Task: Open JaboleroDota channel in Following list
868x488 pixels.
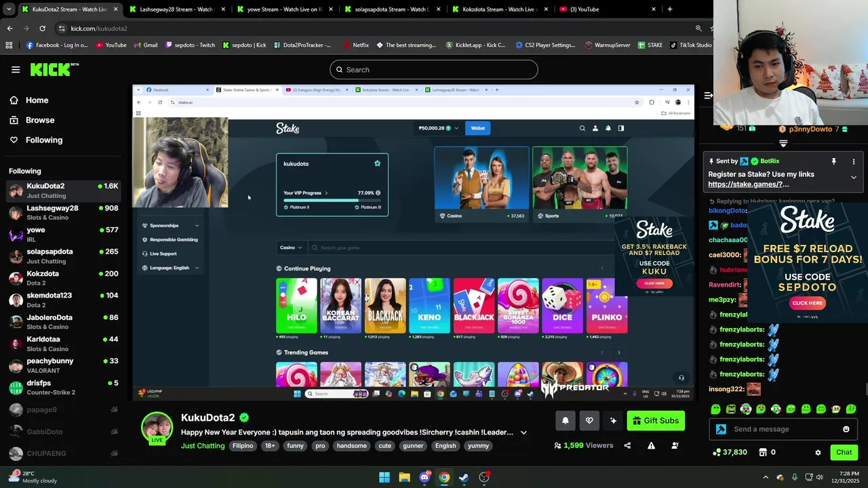Action: (63, 321)
